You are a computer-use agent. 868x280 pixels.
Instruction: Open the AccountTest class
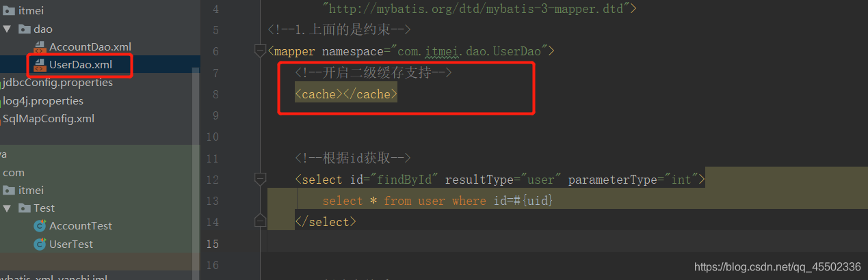pyautogui.click(x=81, y=225)
